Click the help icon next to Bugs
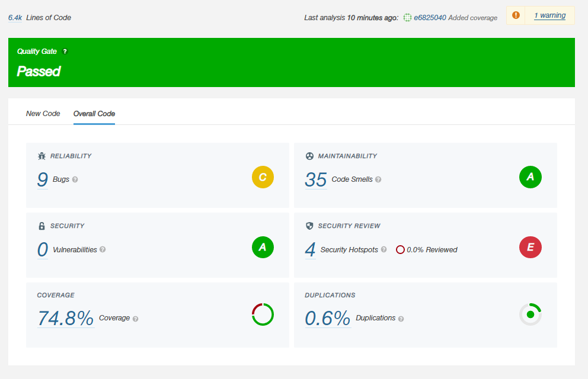Screen dimensions: 588x379 (75, 179)
